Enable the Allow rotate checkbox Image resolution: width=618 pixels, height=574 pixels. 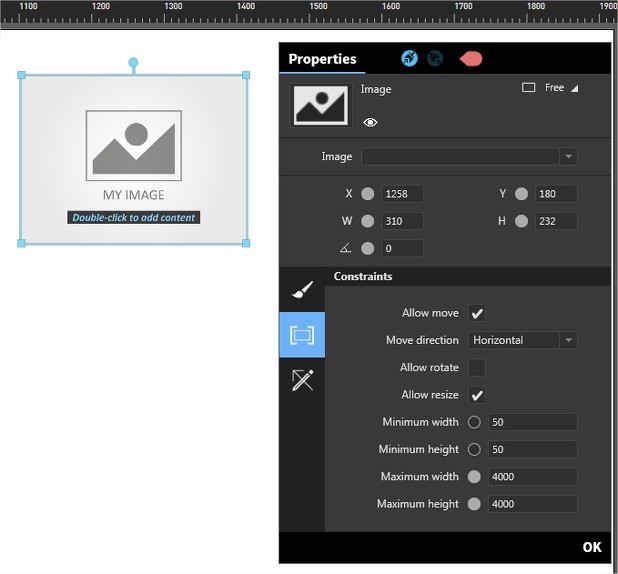coord(477,367)
